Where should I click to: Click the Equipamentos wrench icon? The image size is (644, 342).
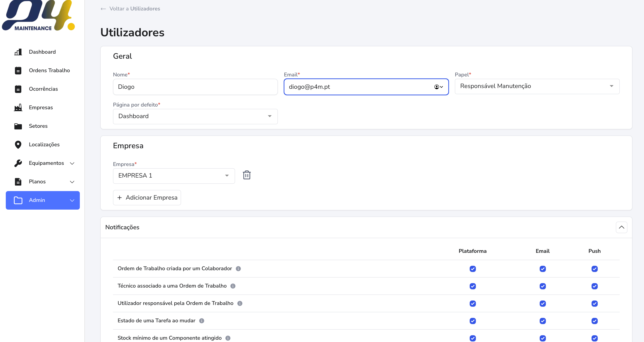pyautogui.click(x=18, y=163)
